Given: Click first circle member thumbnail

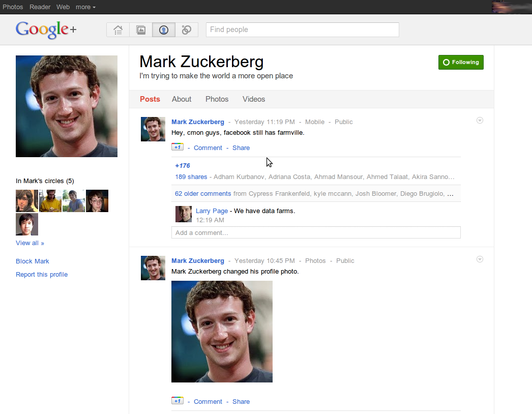Looking at the screenshot, I should coord(27,201).
